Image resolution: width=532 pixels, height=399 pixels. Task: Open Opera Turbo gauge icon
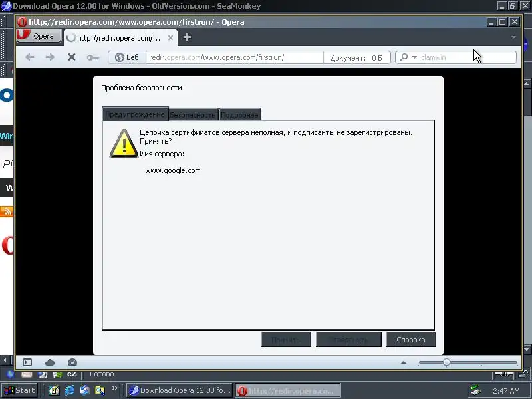pos(72,362)
